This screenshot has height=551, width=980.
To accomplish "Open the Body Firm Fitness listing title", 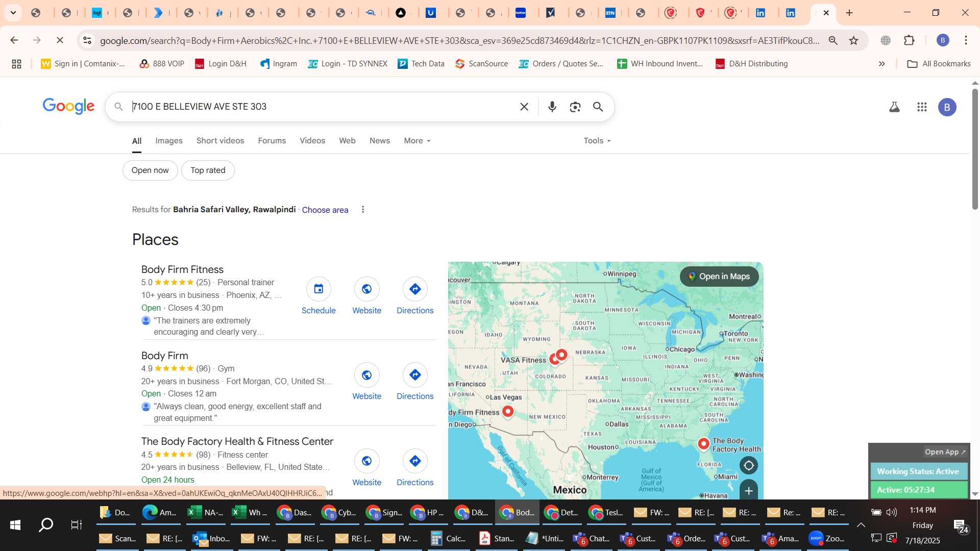I will (x=182, y=269).
